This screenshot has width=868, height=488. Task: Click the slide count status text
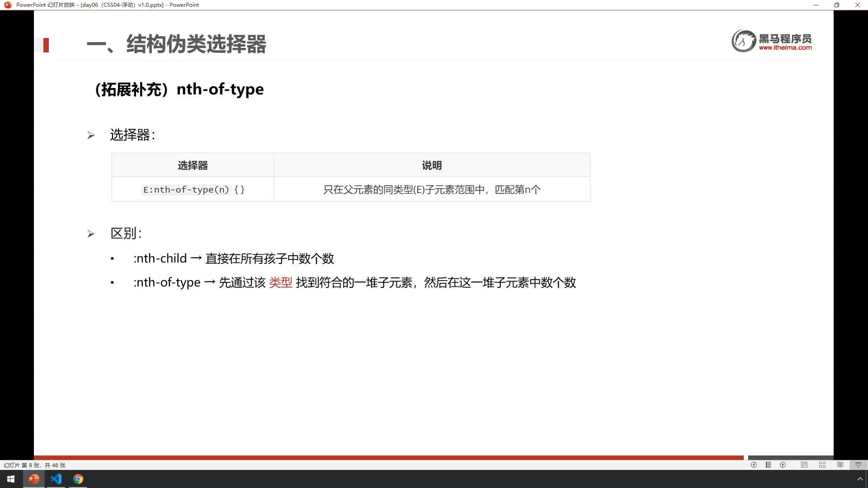pyautogui.click(x=34, y=465)
